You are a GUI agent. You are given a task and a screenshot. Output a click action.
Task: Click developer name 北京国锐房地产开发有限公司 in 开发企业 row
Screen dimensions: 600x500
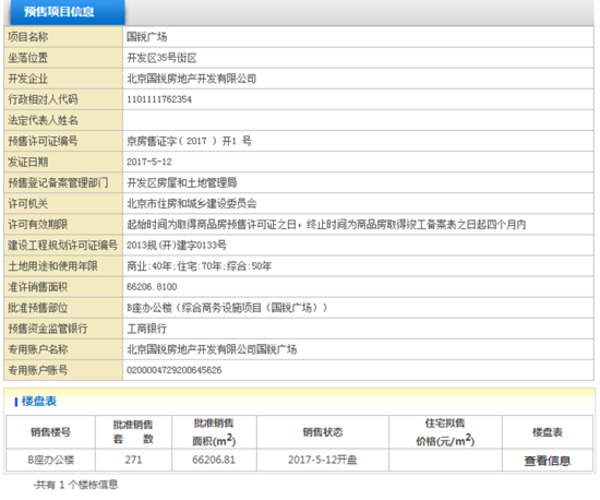point(192,78)
